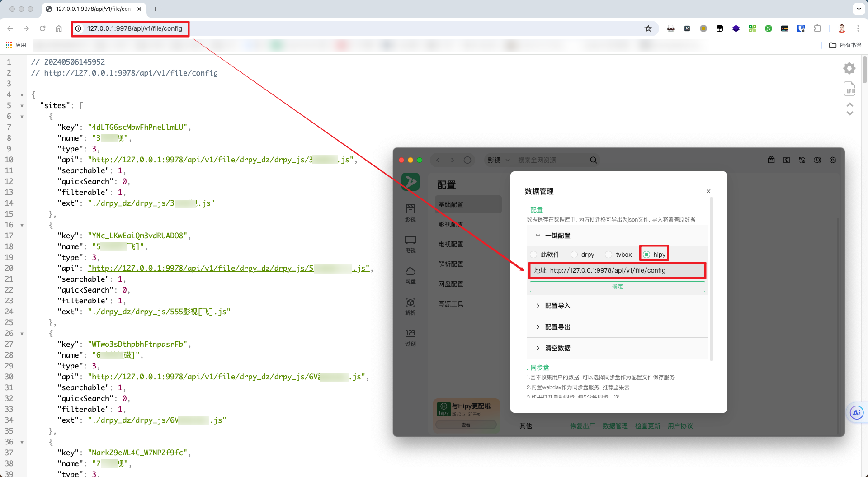
Task: Expand the 配置导出 section
Action: pos(618,327)
